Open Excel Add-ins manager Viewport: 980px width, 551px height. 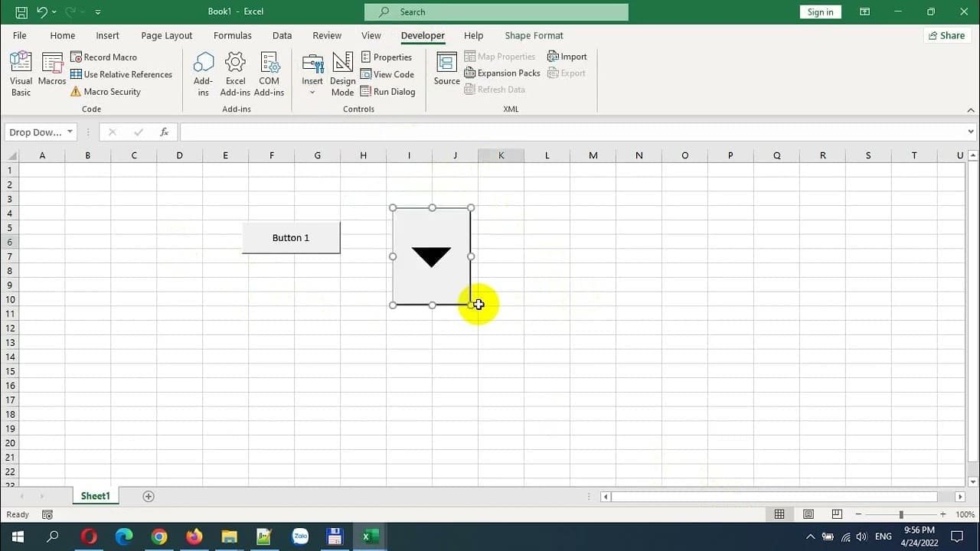click(235, 73)
